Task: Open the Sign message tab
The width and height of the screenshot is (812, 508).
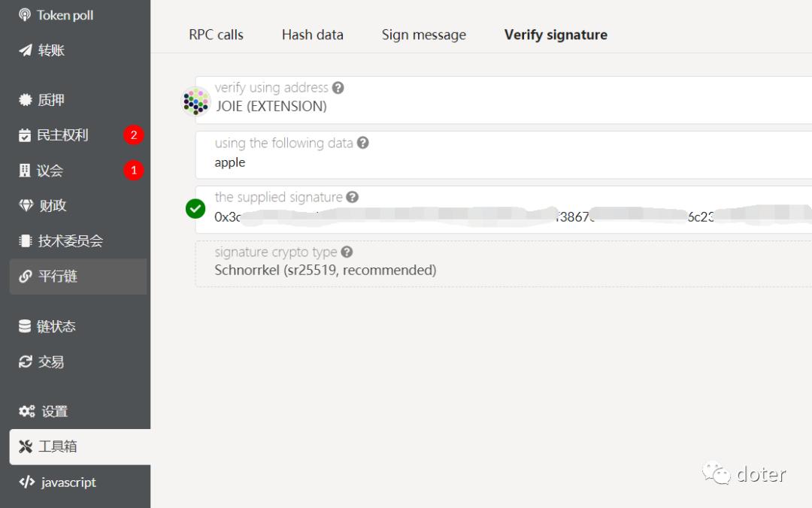Action: point(423,35)
